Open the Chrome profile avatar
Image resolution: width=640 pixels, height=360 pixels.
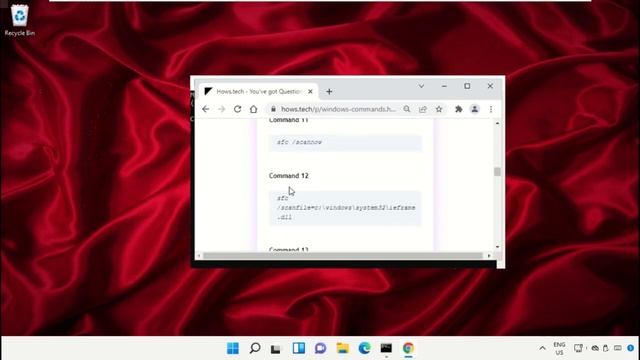tap(475, 109)
